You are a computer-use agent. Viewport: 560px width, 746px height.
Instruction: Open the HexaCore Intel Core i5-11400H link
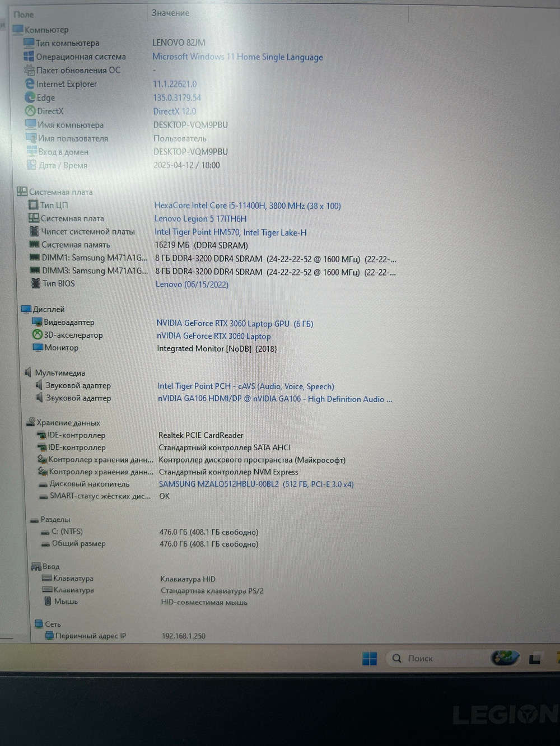[x=248, y=206]
